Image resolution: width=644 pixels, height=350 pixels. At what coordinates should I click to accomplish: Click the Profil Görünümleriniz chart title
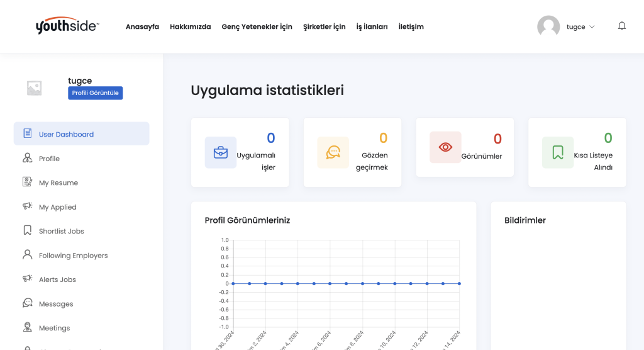click(247, 220)
